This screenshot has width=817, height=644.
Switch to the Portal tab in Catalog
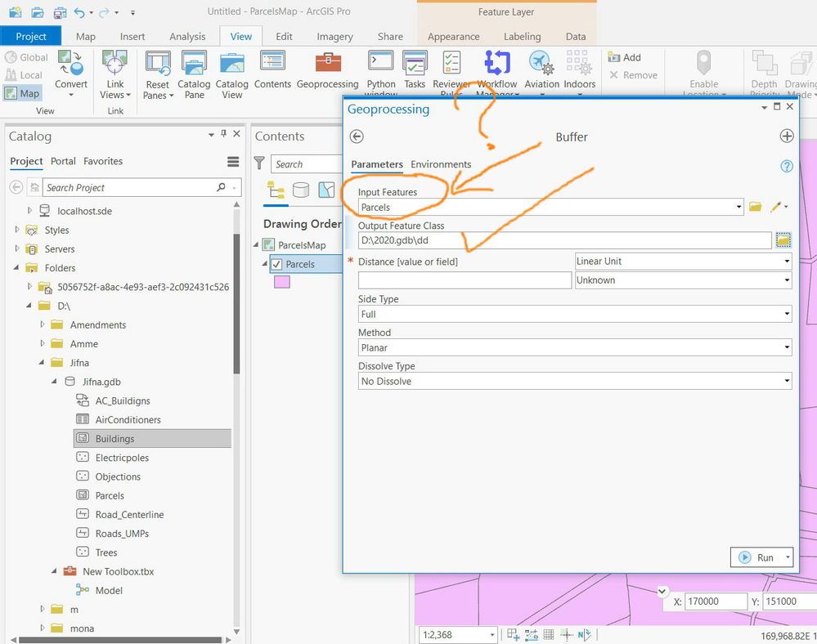(63, 161)
